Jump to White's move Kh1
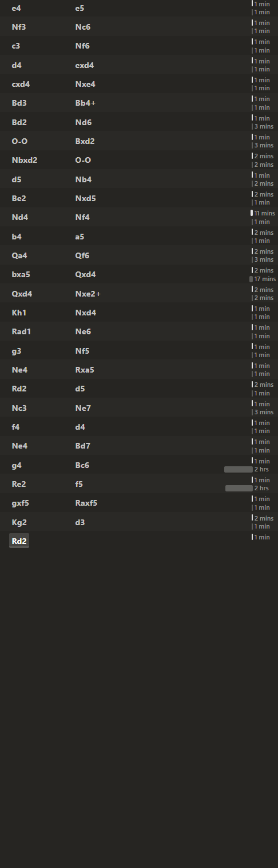The height and width of the screenshot is (868, 278). [x=19, y=313]
